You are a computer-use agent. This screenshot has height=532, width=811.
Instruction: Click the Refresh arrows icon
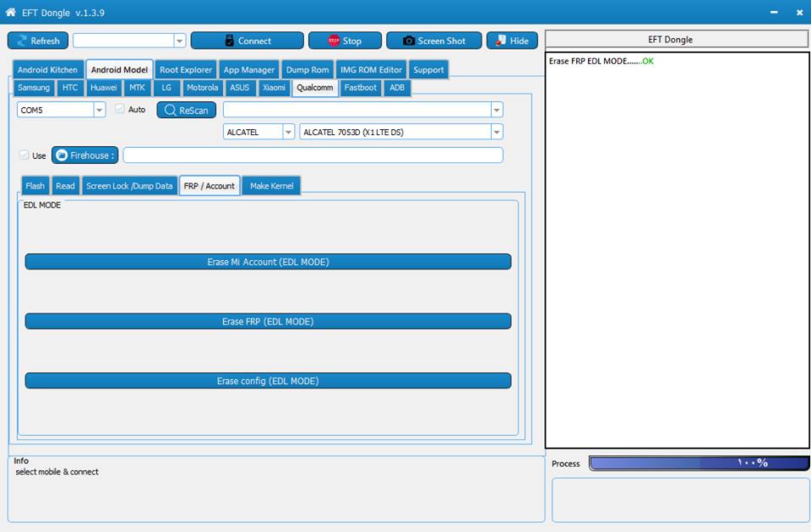click(x=22, y=41)
